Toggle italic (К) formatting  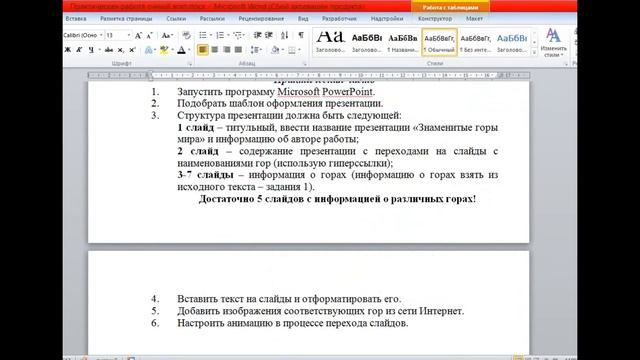click(79, 50)
